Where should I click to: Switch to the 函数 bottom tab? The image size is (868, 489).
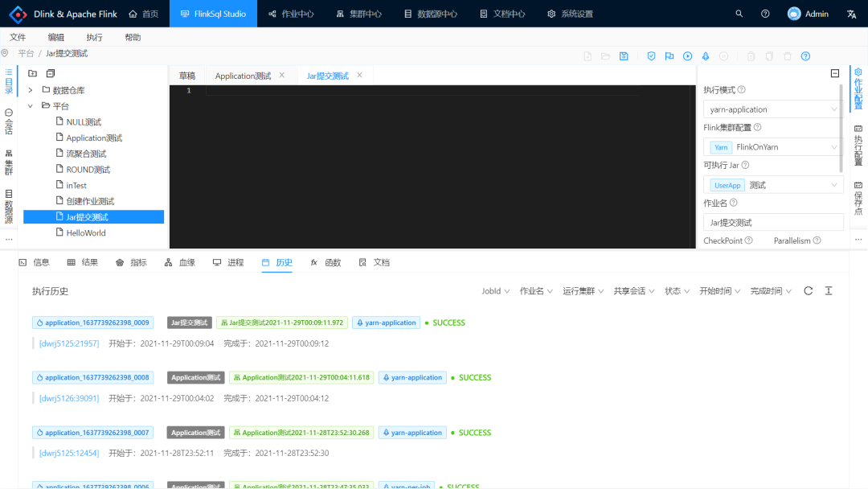click(325, 262)
